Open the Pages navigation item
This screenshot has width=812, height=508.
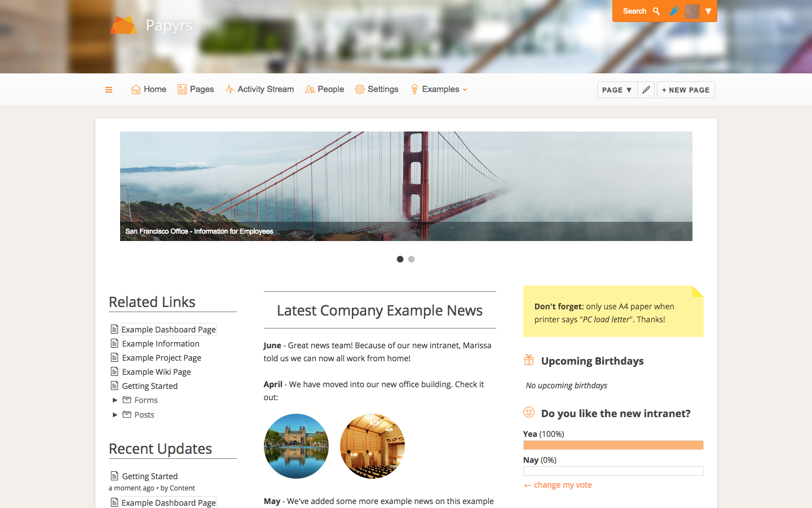point(196,89)
